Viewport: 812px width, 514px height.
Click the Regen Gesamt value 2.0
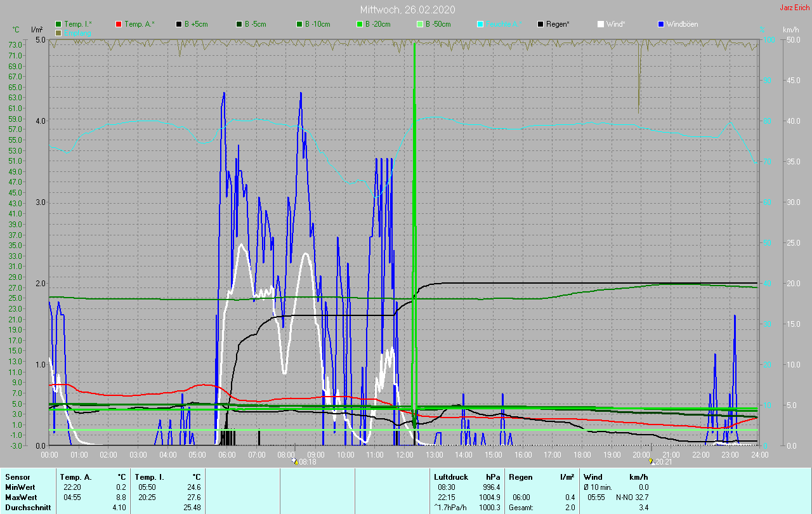tap(570, 508)
